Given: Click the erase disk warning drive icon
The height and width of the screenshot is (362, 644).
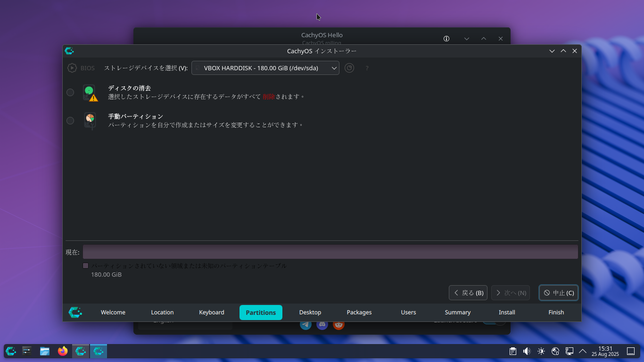Looking at the screenshot, I should tap(90, 93).
